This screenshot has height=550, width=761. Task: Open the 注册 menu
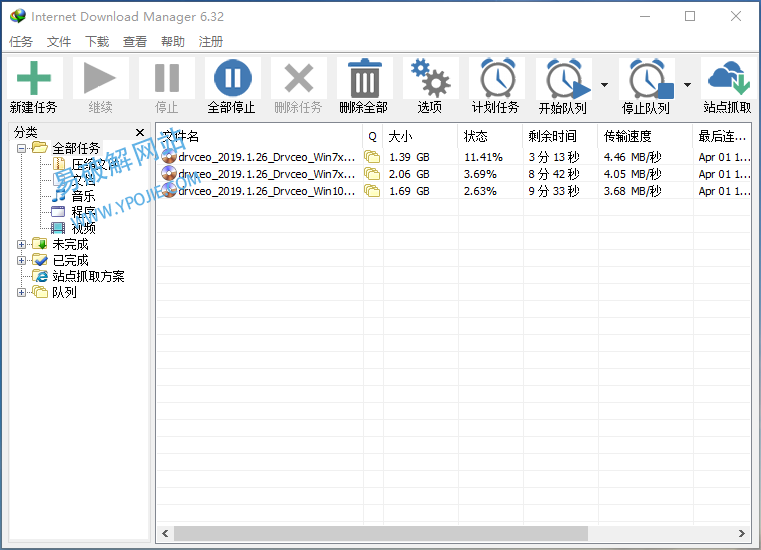pos(211,42)
